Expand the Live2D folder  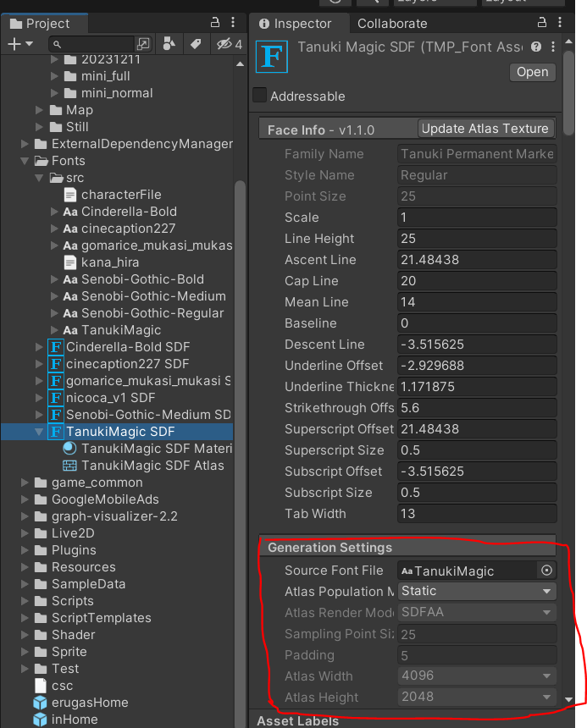point(25,533)
